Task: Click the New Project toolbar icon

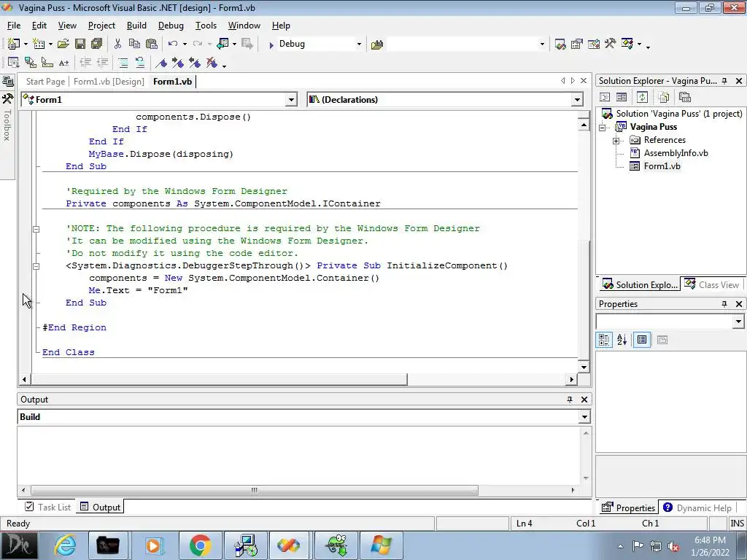Action: tap(14, 44)
